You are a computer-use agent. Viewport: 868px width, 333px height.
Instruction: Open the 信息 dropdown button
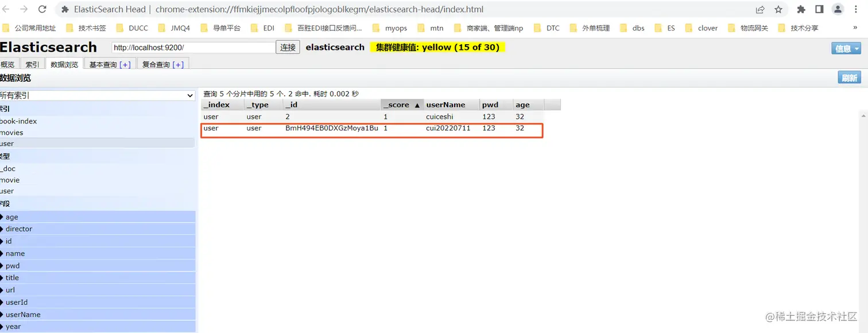tap(846, 48)
